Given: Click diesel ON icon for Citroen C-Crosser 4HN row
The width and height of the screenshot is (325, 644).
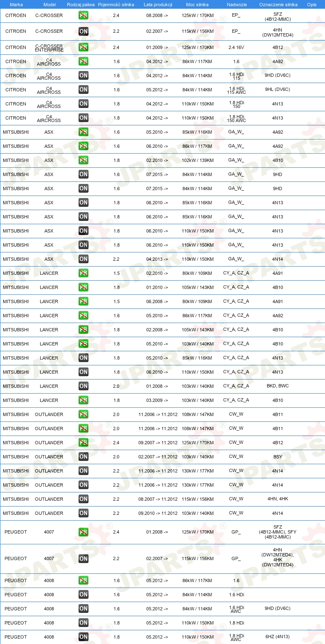Looking at the screenshot, I should pyautogui.click(x=84, y=31).
